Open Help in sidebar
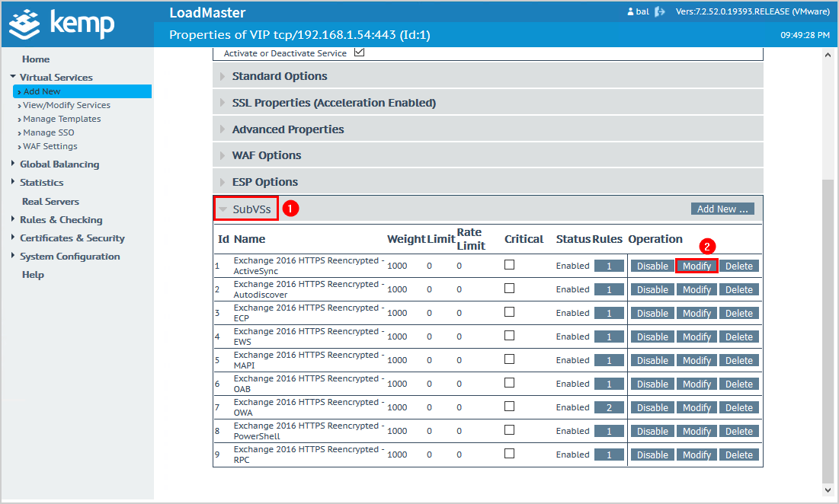Image resolution: width=839 pixels, height=504 pixels. [33, 275]
